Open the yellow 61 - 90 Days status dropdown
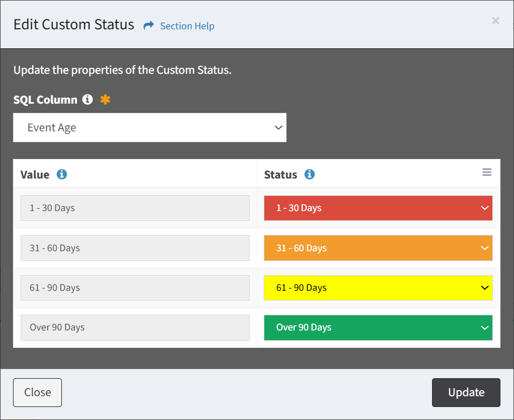This screenshot has width=514, height=420. click(378, 288)
